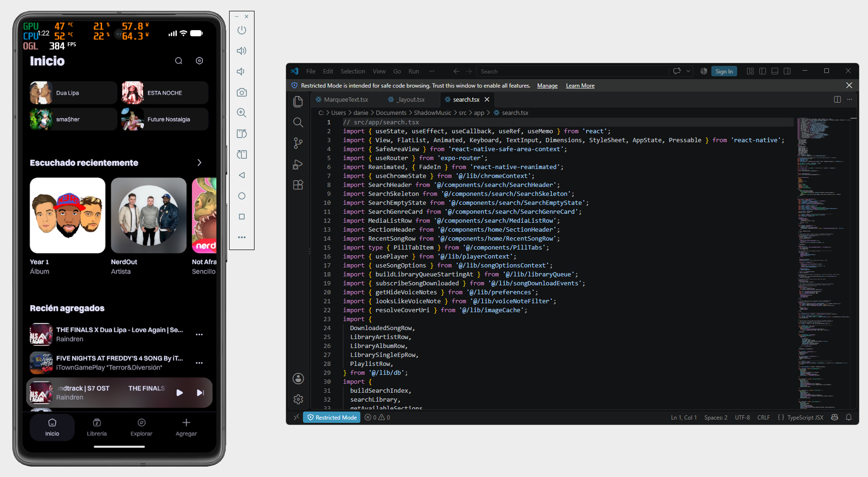
Task: Split the editor to the right
Action: [837, 99]
